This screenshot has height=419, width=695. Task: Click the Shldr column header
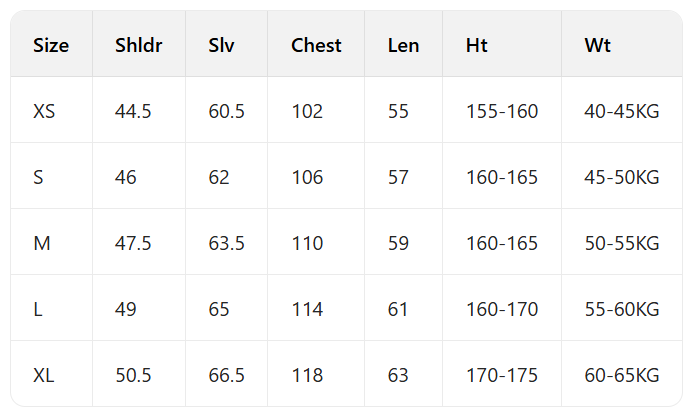138,45
